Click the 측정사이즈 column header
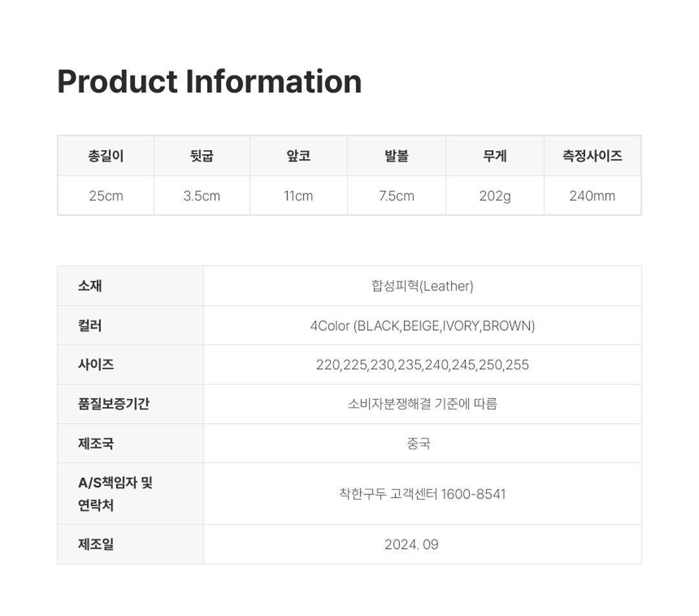Image resolution: width=699 pixels, height=616 pixels. tap(592, 156)
